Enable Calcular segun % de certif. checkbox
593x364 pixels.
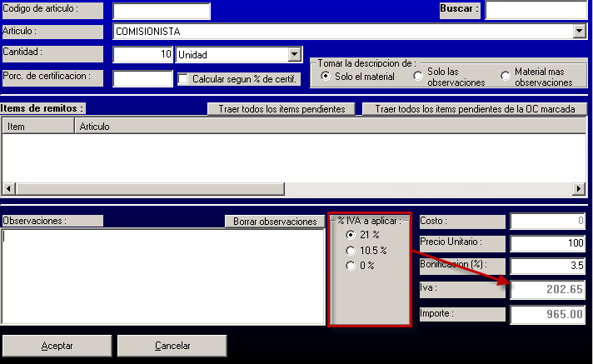[184, 79]
